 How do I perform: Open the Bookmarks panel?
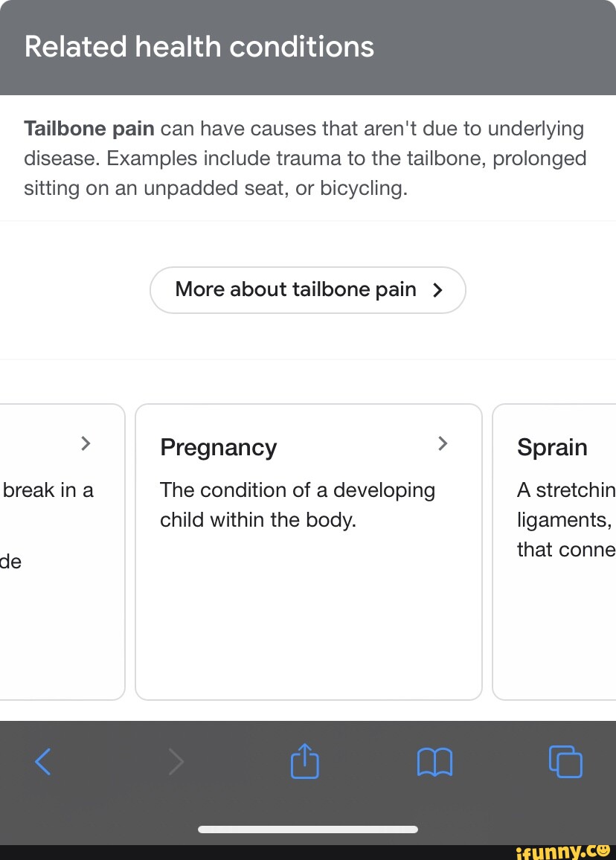click(x=436, y=761)
